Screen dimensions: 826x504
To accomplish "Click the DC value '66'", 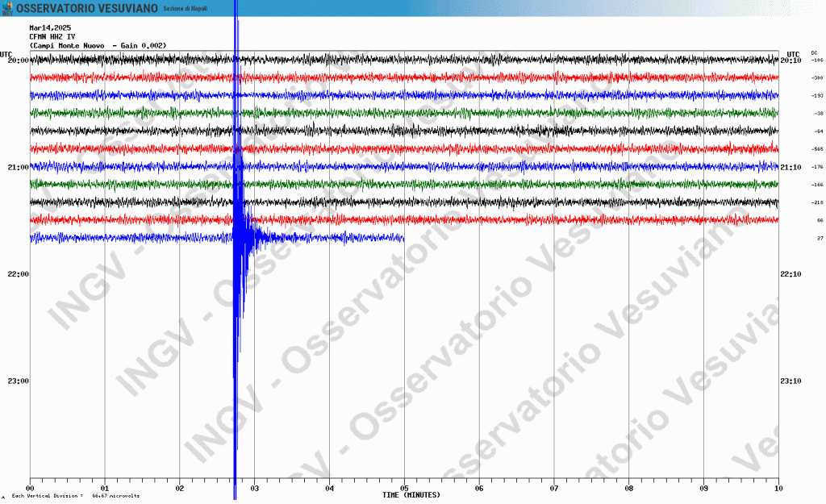I will pyautogui.click(x=820, y=221).
